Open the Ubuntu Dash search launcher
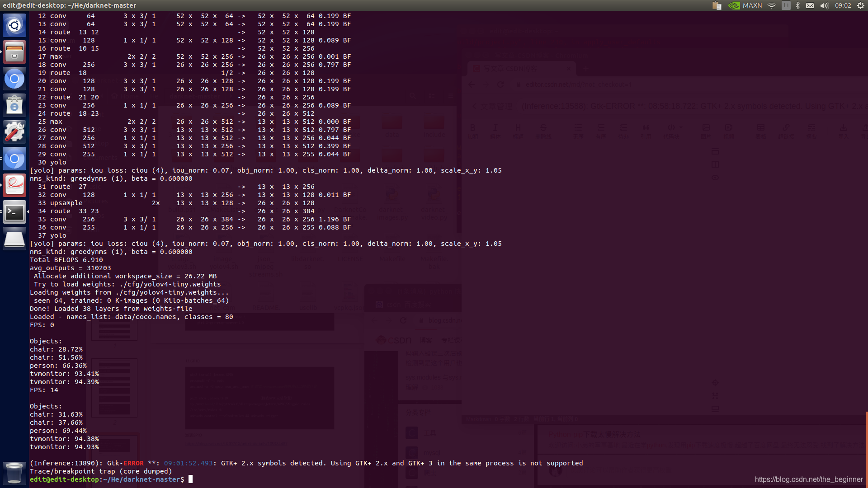 [x=14, y=25]
